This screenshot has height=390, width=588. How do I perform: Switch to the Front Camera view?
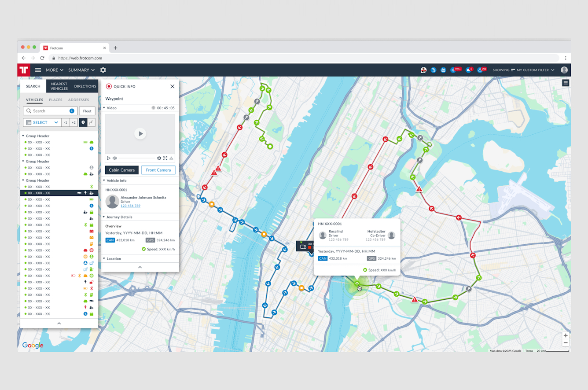158,170
